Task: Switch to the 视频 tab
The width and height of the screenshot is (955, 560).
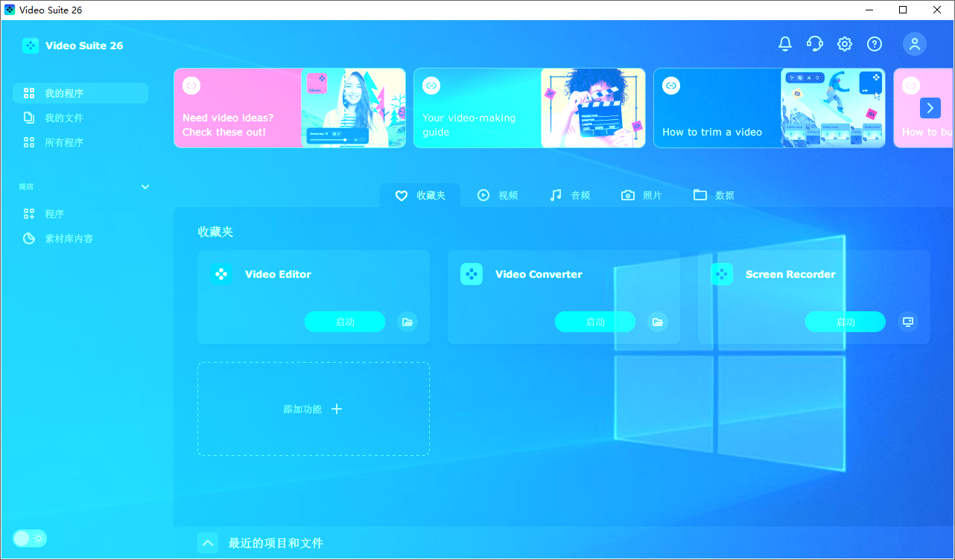Action: point(498,195)
